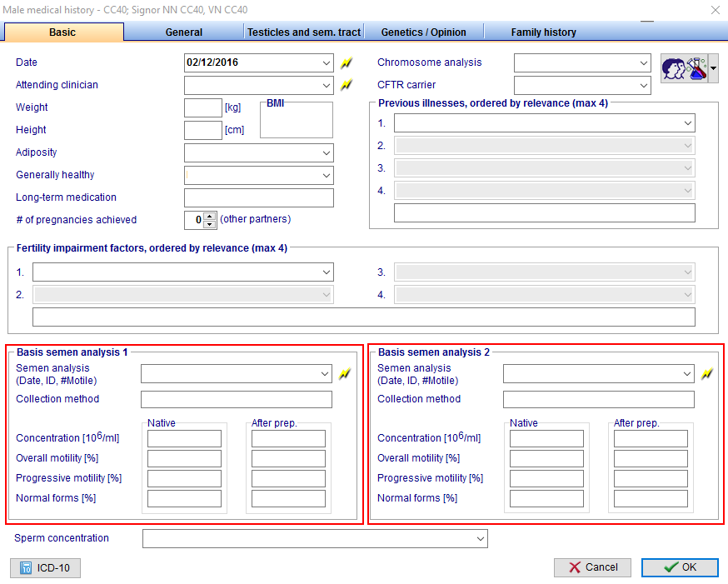
Task: Click the Fertility impairment factors free text field
Action: coord(363,317)
